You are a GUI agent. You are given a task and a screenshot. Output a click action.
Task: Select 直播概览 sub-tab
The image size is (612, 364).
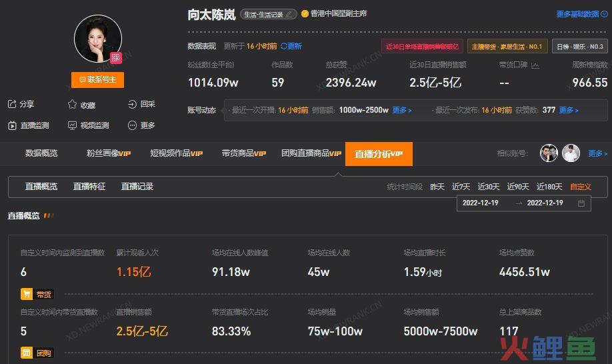coord(41,187)
